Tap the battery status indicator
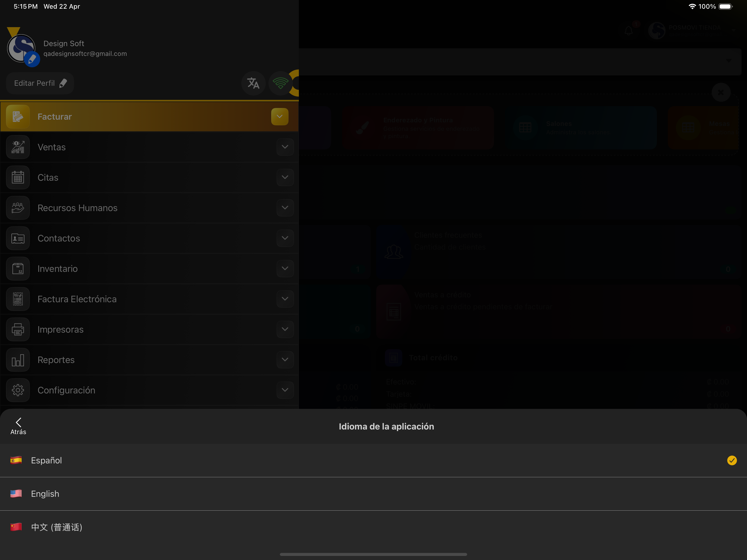Image resolution: width=747 pixels, height=560 pixels. coord(726,7)
